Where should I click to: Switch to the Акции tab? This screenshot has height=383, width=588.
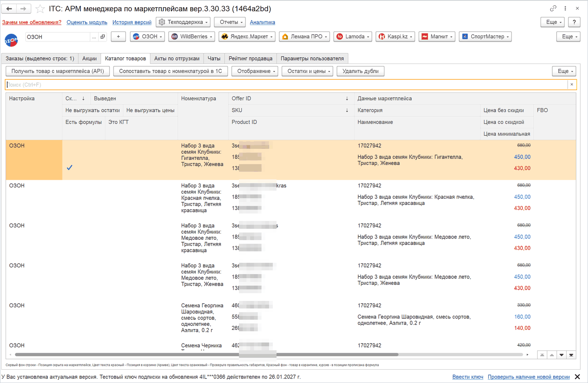click(89, 58)
